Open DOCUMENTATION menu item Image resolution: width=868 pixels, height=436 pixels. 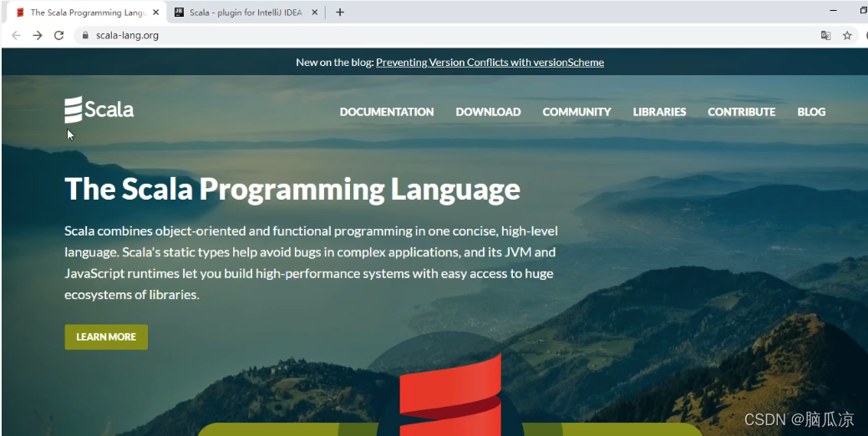[x=387, y=112]
